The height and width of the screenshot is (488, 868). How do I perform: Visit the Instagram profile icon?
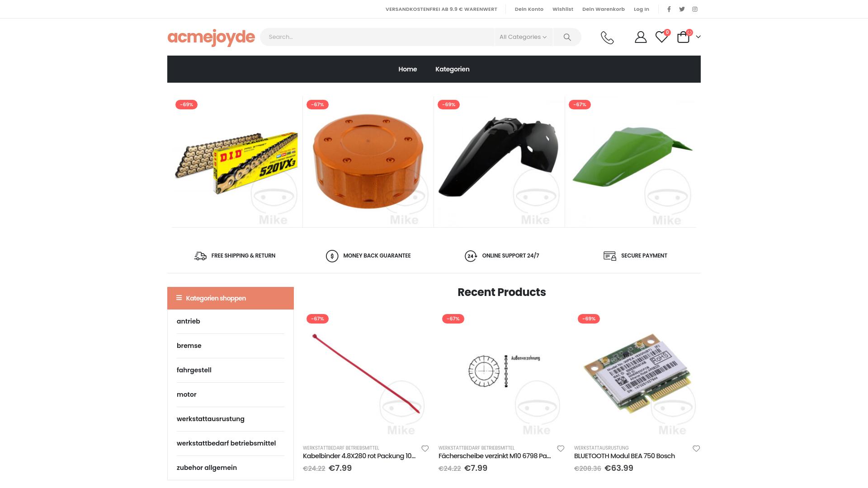695,9
